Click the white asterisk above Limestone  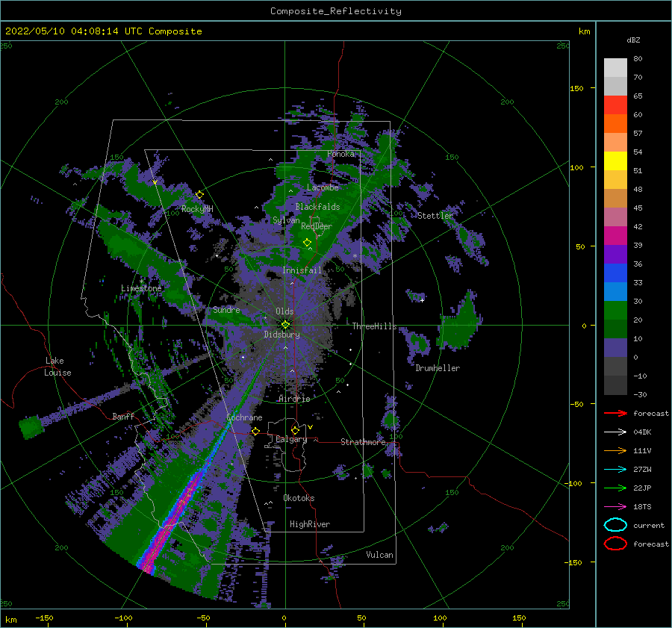[141, 282]
